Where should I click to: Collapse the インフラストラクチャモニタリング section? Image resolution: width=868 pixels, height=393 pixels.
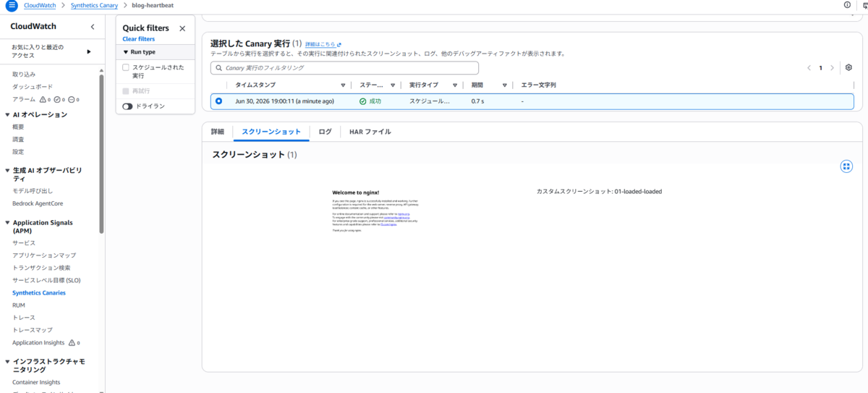[8, 360]
